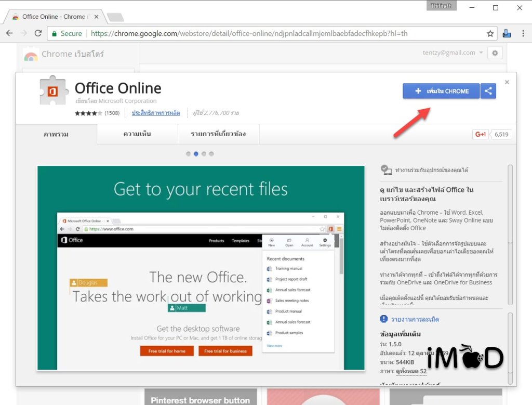Click the รายงานการละเมิด report abuse link
The image size is (532, 405).
[409, 319]
